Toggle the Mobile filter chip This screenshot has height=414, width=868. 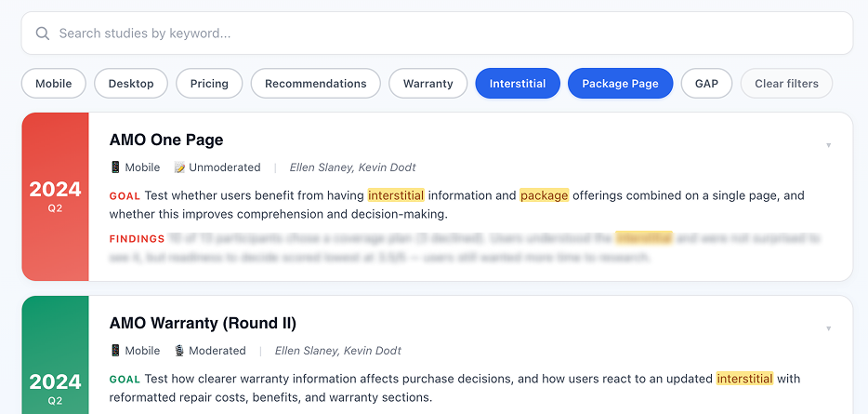pyautogui.click(x=54, y=84)
